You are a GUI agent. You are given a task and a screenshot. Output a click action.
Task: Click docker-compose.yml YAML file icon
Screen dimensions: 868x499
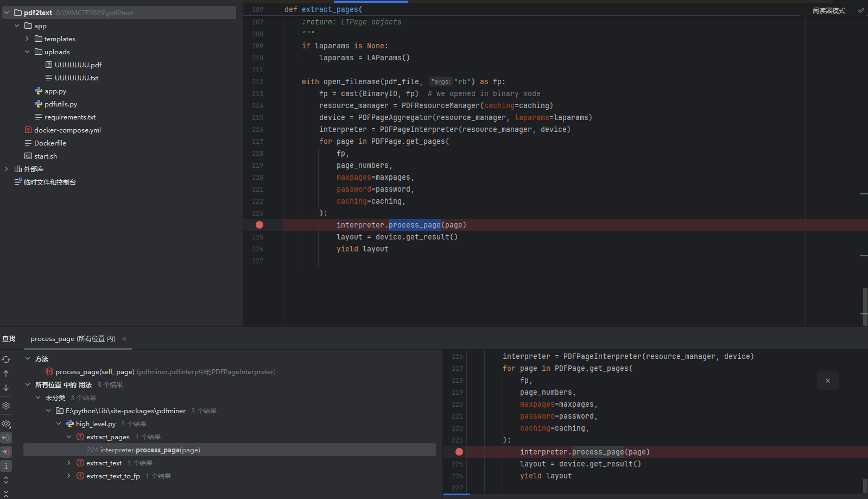tap(28, 130)
